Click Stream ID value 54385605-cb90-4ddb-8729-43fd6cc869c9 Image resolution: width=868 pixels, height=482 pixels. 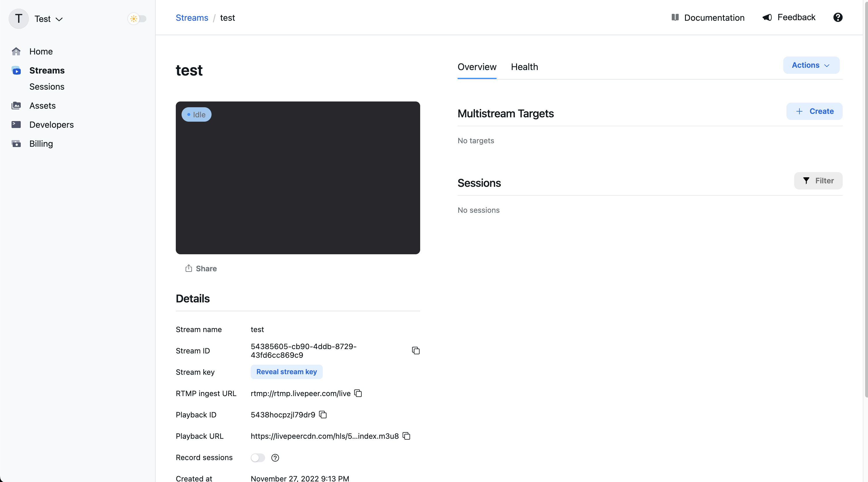(303, 351)
